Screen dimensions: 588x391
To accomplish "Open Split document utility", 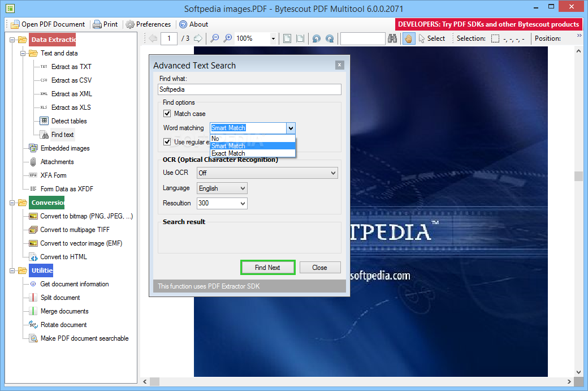I will pyautogui.click(x=60, y=298).
